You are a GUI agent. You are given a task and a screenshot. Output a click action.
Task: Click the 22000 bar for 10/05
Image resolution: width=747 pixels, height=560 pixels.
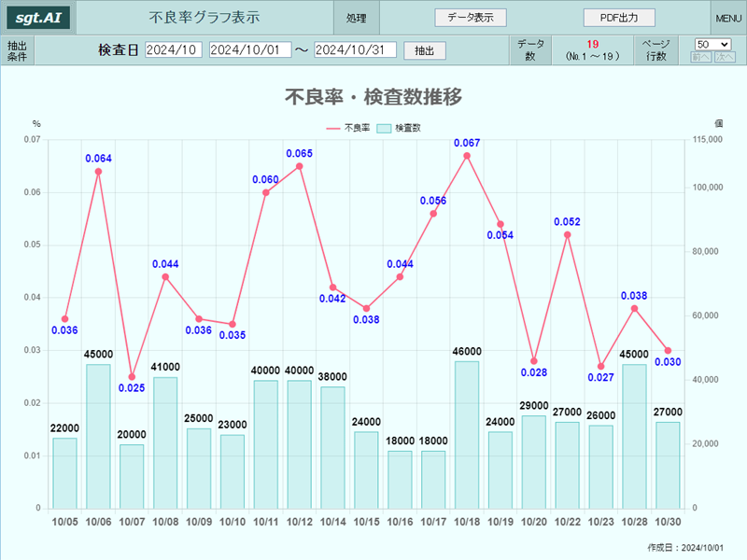click(64, 473)
